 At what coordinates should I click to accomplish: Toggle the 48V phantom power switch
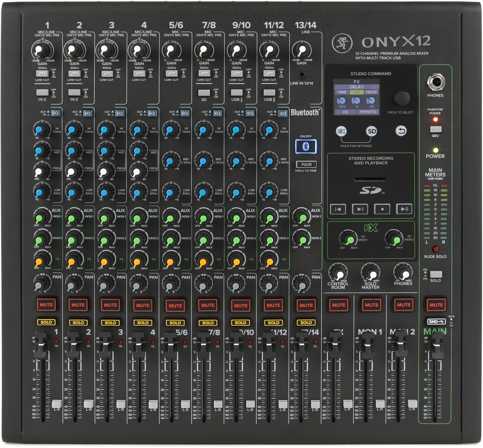point(436,129)
